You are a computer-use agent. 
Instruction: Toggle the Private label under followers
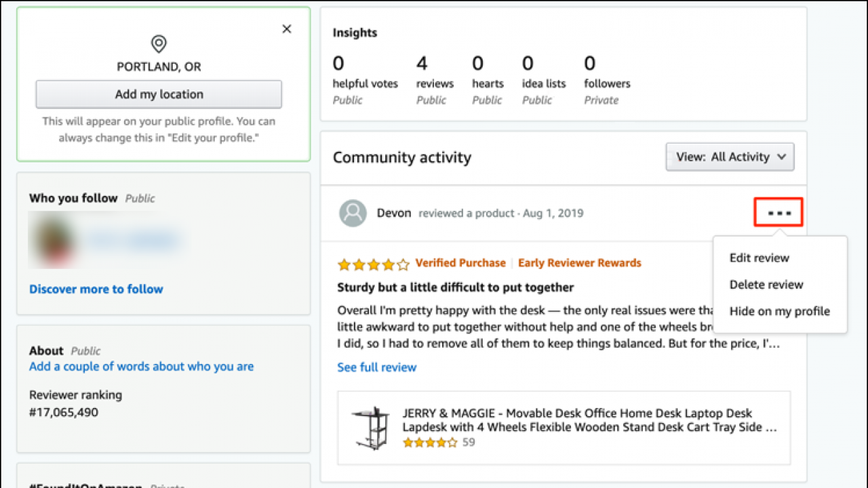point(601,100)
